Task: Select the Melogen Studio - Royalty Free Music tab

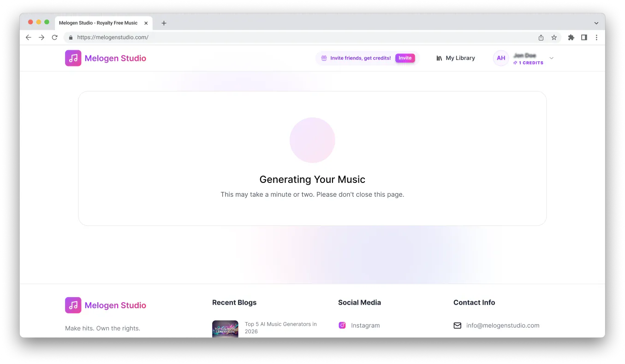Action: (104, 23)
